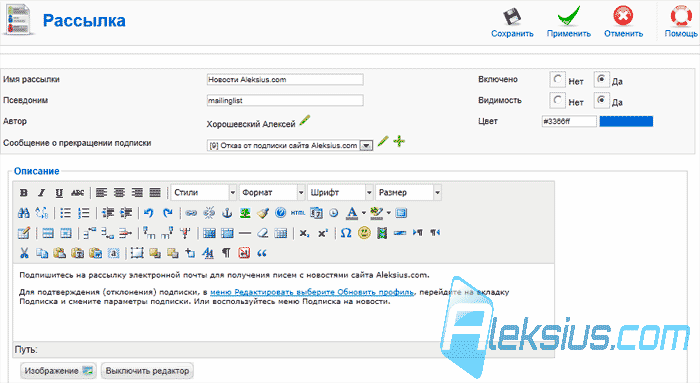Select Нет for Видимость
This screenshot has width=700, height=383.
pyautogui.click(x=558, y=100)
